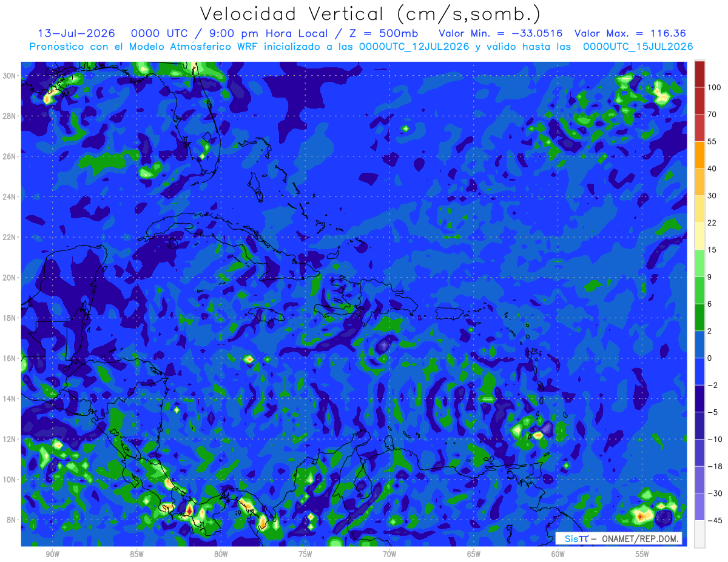This screenshot has height=562, width=728.
Task: Click the colorbar label '55'
Action: 712,141
